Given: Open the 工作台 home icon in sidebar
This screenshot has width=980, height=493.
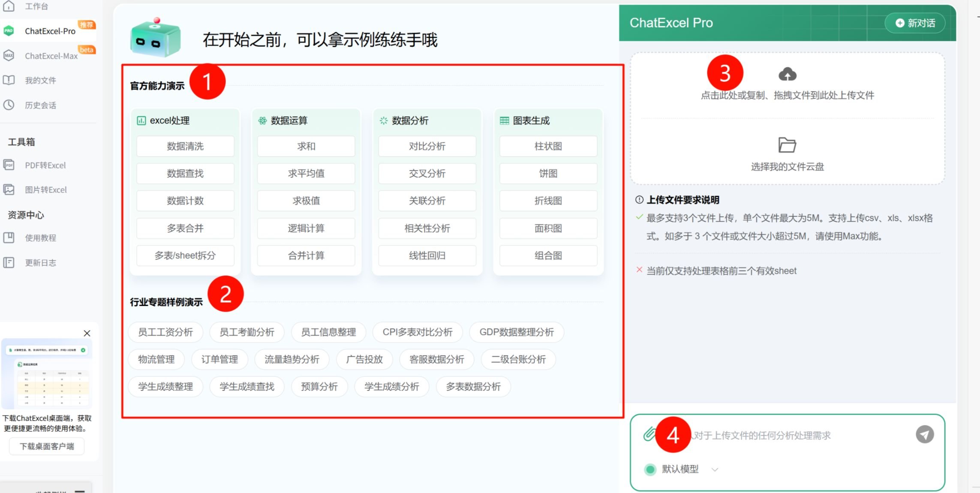Looking at the screenshot, I should [x=9, y=6].
